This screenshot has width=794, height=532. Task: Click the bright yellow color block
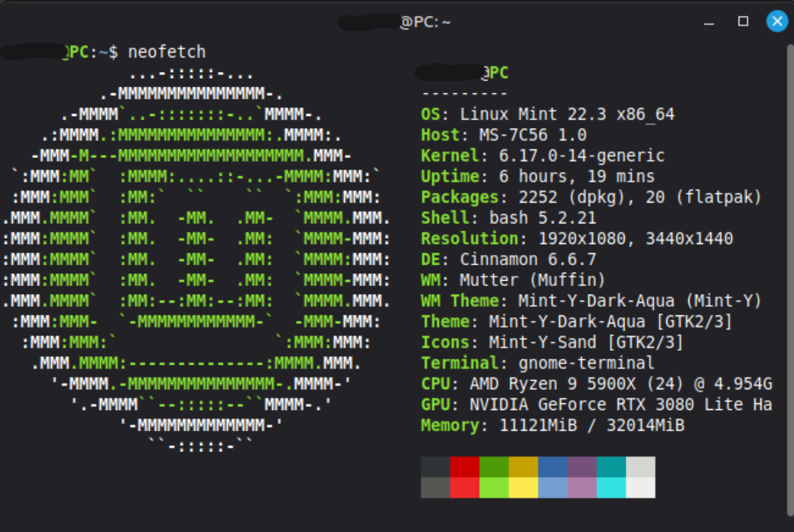pos(524,488)
